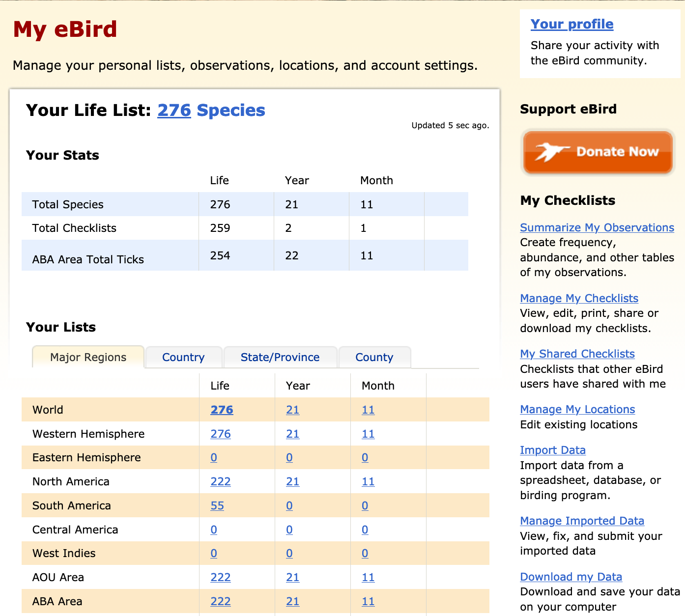Open Summarize My Observations
Screen dimensions: 685x616
[597, 227]
